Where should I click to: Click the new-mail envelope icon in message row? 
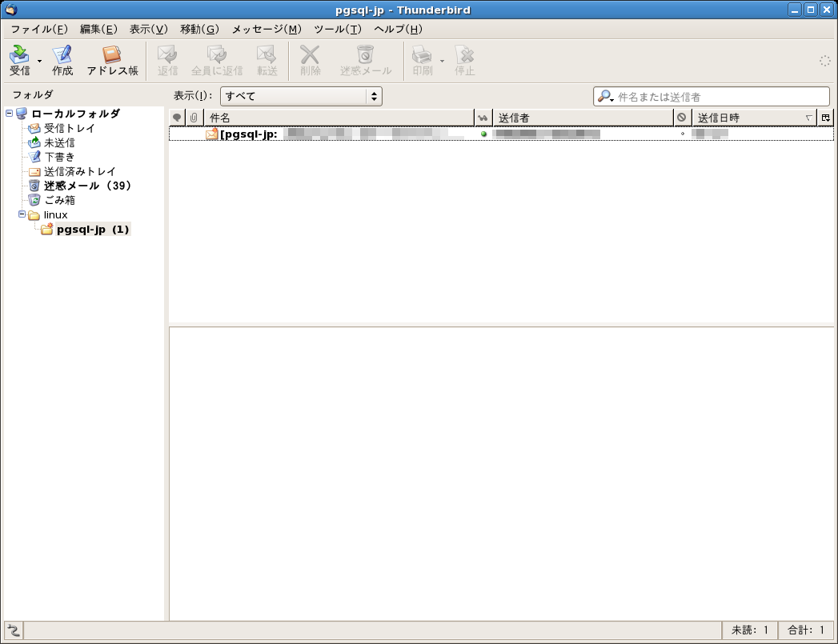click(x=211, y=134)
